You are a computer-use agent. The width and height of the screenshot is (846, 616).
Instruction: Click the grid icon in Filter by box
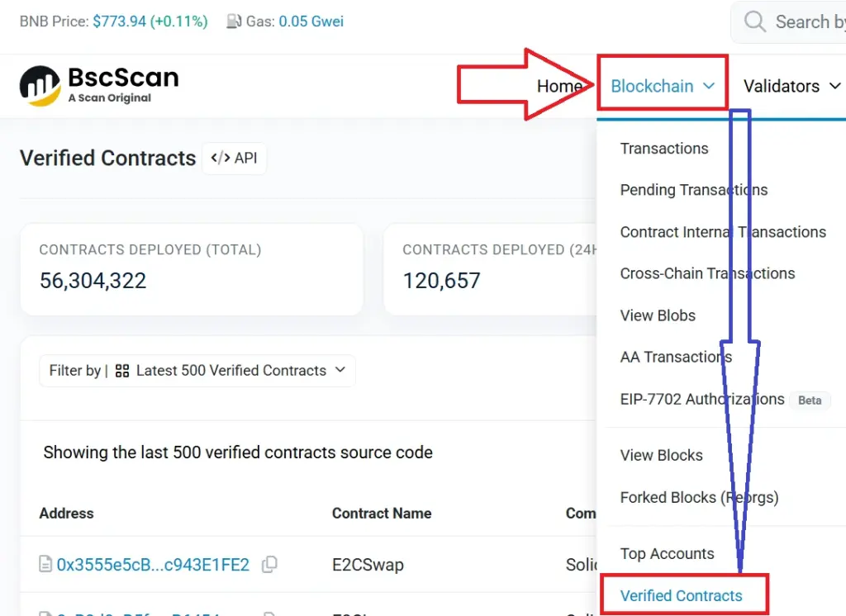coord(122,371)
